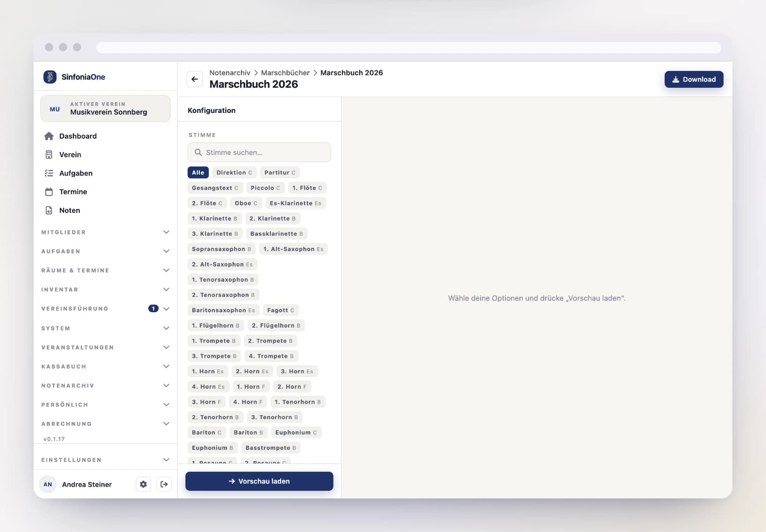The width and height of the screenshot is (766, 532).
Task: Expand the Inventar section
Action: [x=106, y=290]
